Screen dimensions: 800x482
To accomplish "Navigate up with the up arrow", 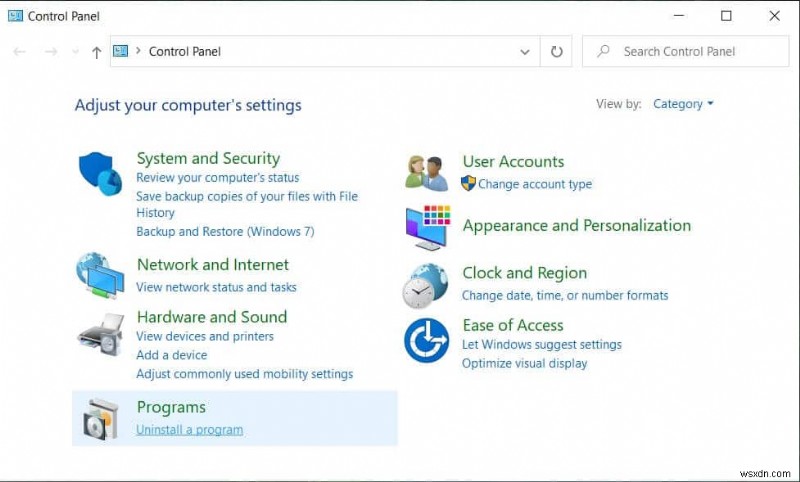I will (96, 52).
